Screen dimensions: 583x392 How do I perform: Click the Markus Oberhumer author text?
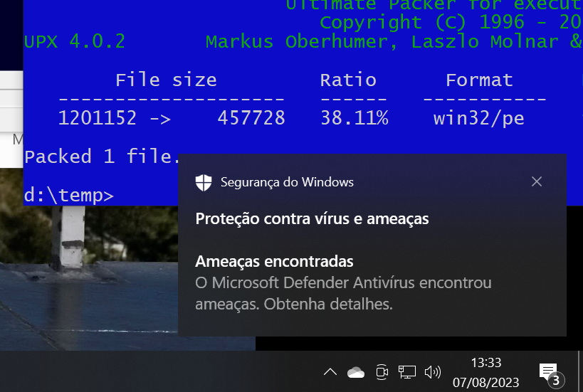(302, 41)
